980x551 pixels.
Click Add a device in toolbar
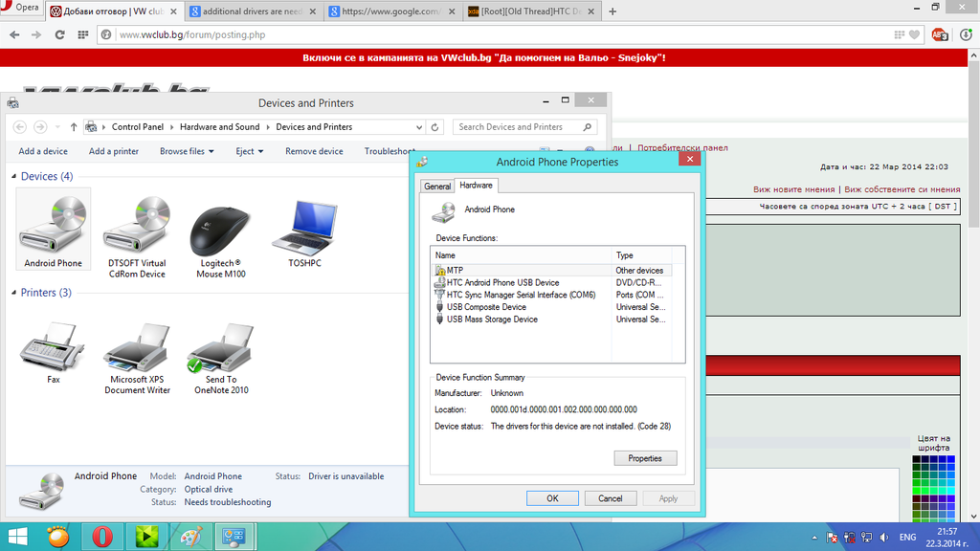43,151
